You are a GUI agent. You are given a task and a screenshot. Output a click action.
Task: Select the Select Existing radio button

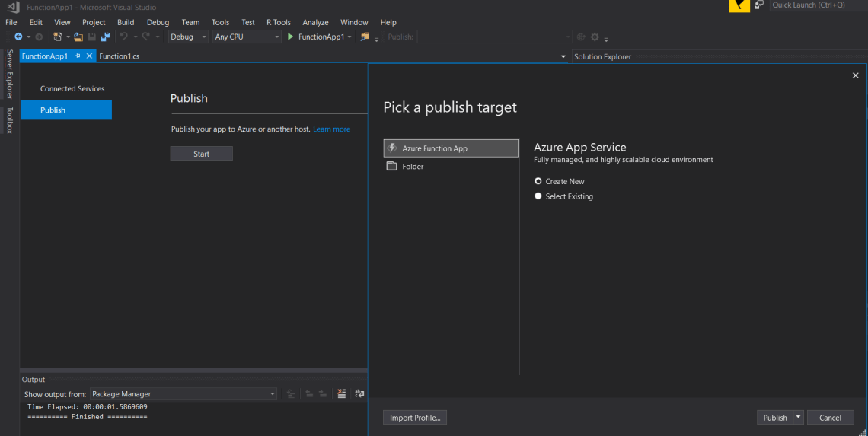538,196
